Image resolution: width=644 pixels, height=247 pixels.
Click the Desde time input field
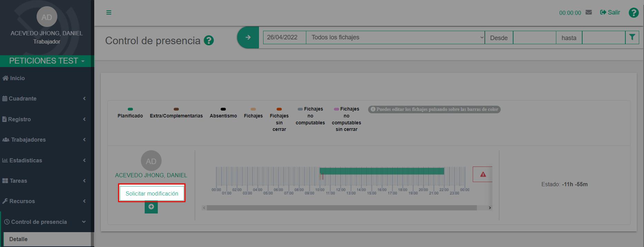click(x=534, y=37)
